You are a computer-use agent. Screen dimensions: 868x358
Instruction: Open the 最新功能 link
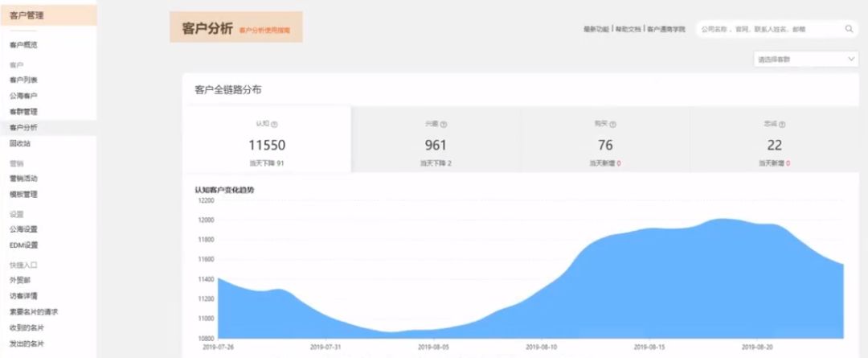(x=596, y=29)
